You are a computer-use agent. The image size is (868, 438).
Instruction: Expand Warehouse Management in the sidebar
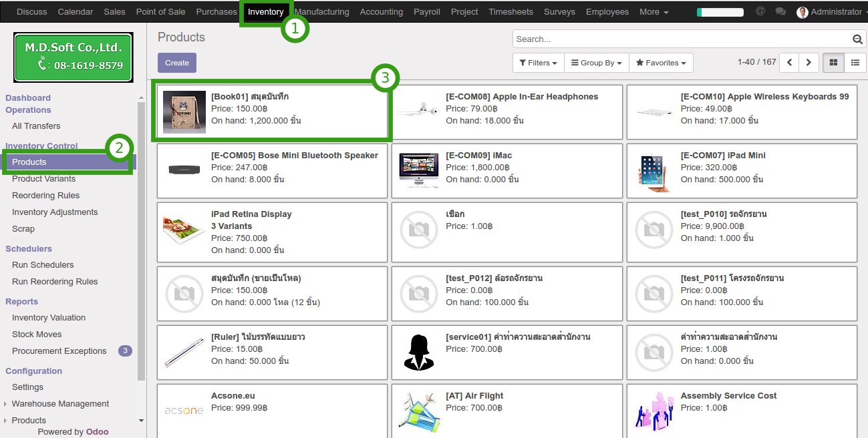(x=60, y=404)
